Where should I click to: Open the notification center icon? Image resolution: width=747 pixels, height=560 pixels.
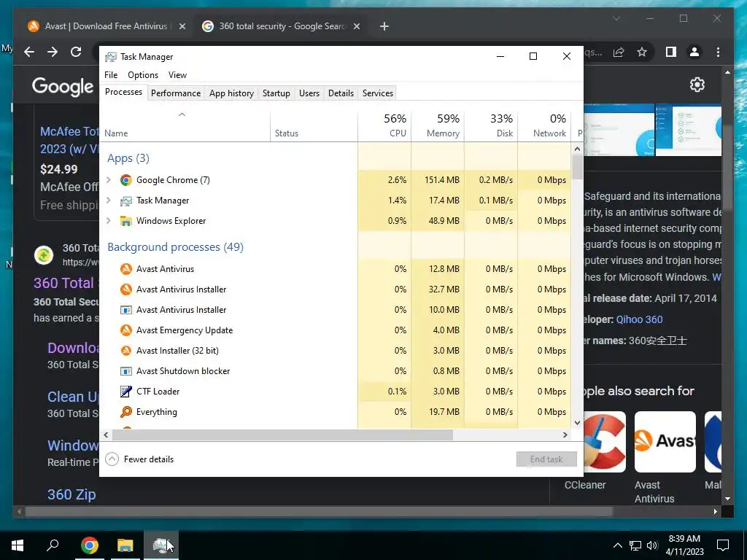[x=723, y=545]
